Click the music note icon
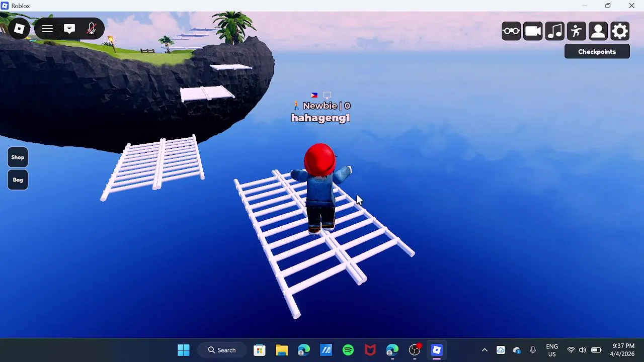Screen dimensions: 644x362 [x=554, y=31]
